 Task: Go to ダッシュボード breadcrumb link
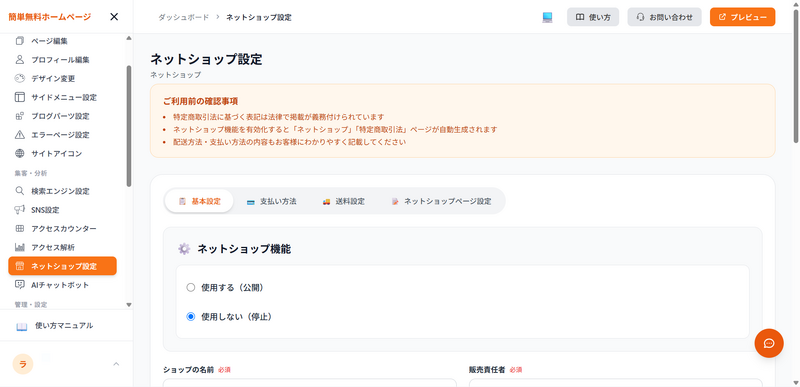[x=184, y=17]
